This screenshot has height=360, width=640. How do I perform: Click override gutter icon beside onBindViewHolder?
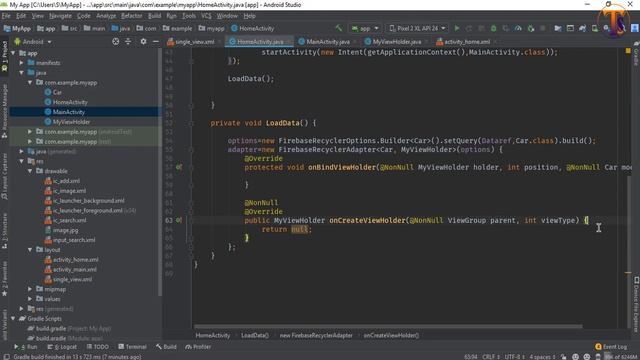(179, 167)
